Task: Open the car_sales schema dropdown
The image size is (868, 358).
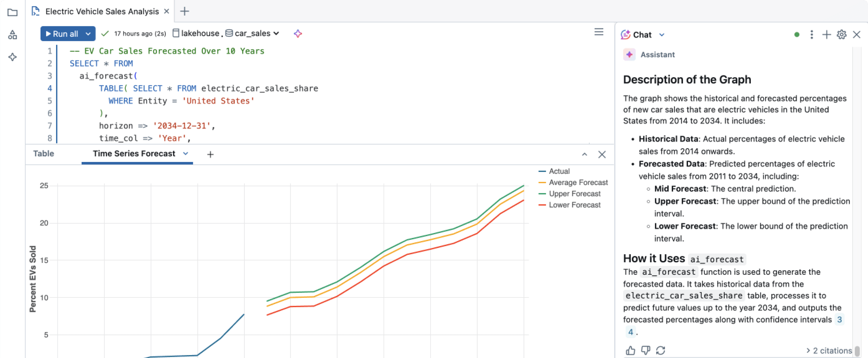Action: (x=277, y=33)
